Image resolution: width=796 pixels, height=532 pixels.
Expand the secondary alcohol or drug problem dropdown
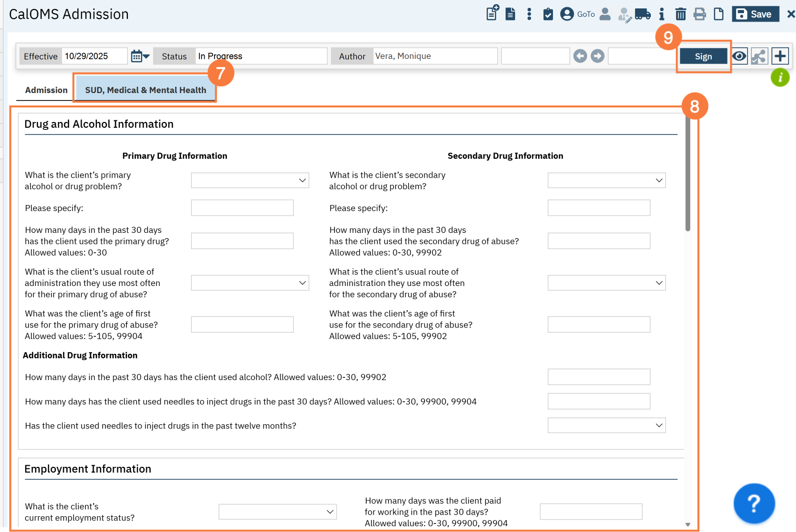click(606, 180)
